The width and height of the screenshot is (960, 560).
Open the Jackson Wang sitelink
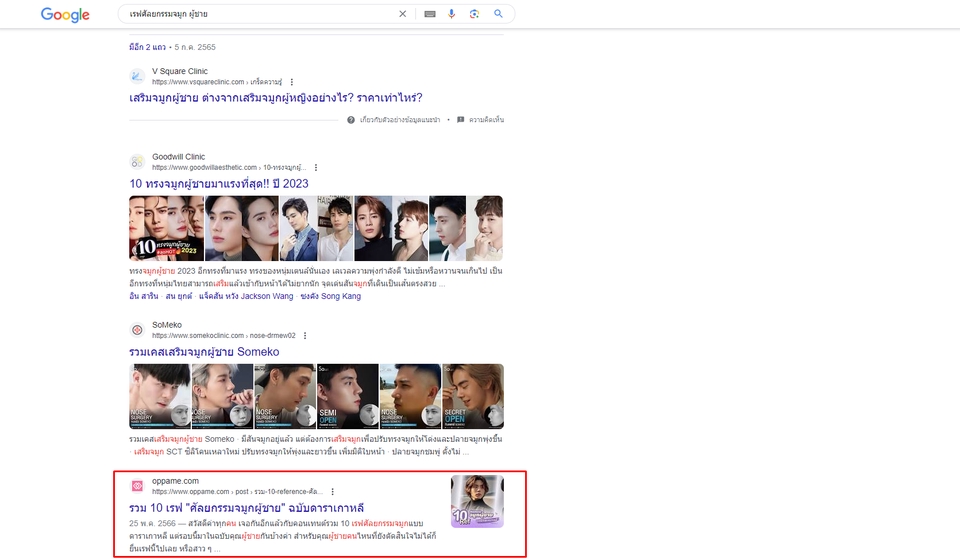(x=246, y=296)
